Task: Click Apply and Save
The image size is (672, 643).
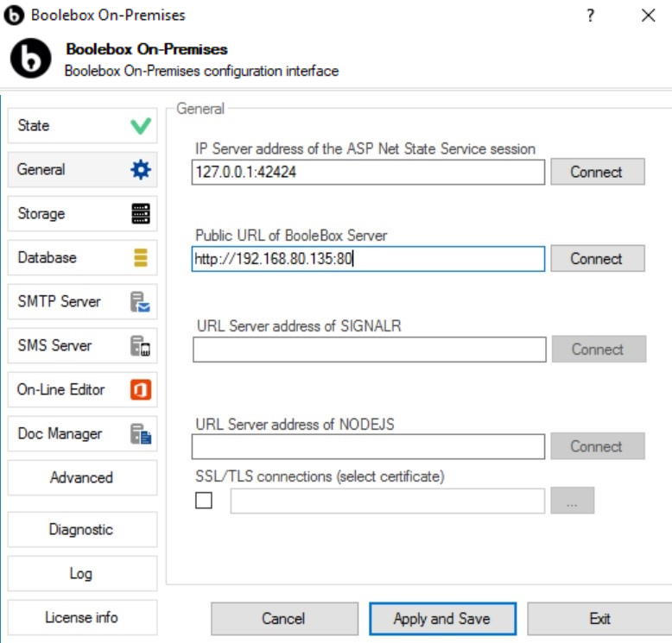Action: click(x=442, y=619)
